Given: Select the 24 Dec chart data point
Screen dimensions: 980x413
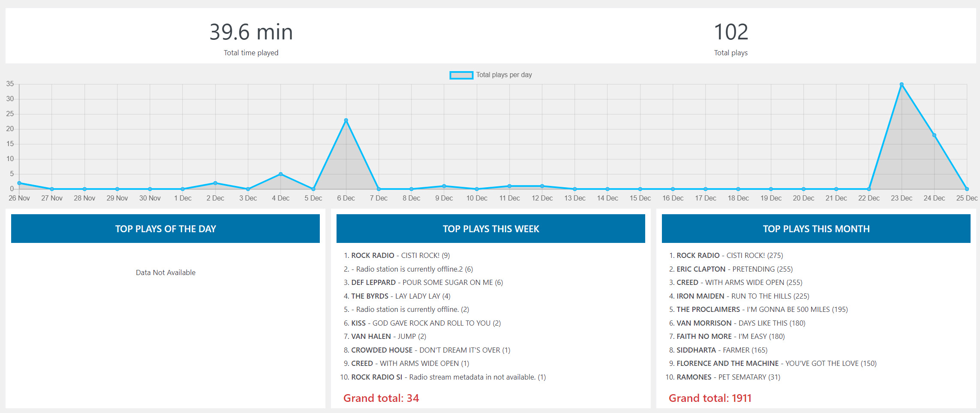Looking at the screenshot, I should tap(934, 135).
